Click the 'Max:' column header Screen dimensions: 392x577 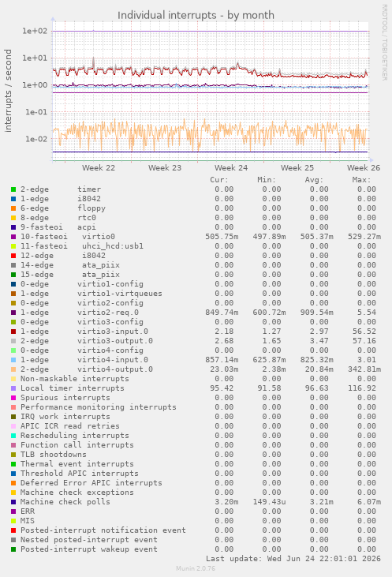361,180
